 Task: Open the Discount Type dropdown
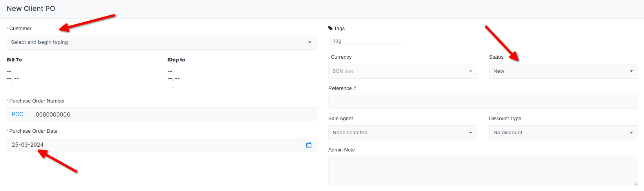pyautogui.click(x=563, y=133)
